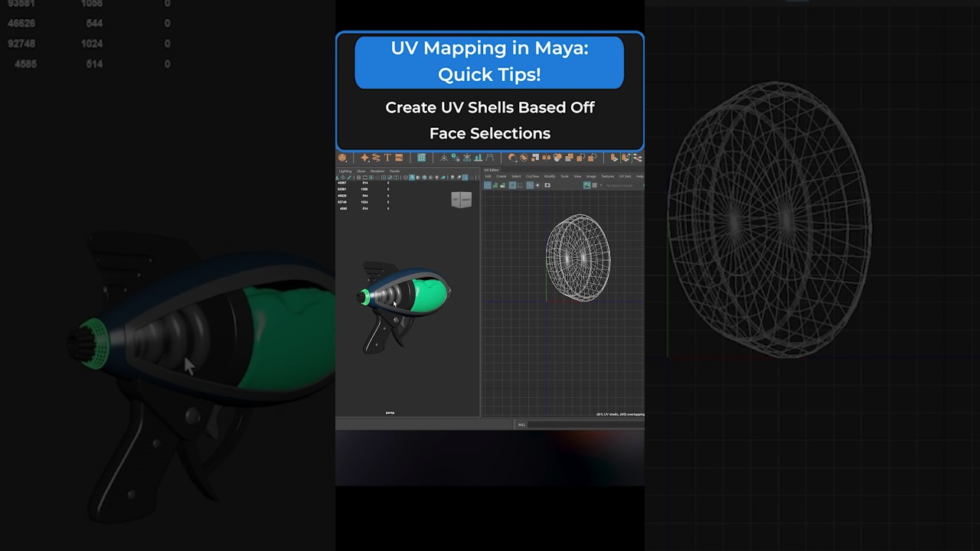The width and height of the screenshot is (980, 551).
Task: Click the Reduce shelf icon
Action: pos(569,158)
